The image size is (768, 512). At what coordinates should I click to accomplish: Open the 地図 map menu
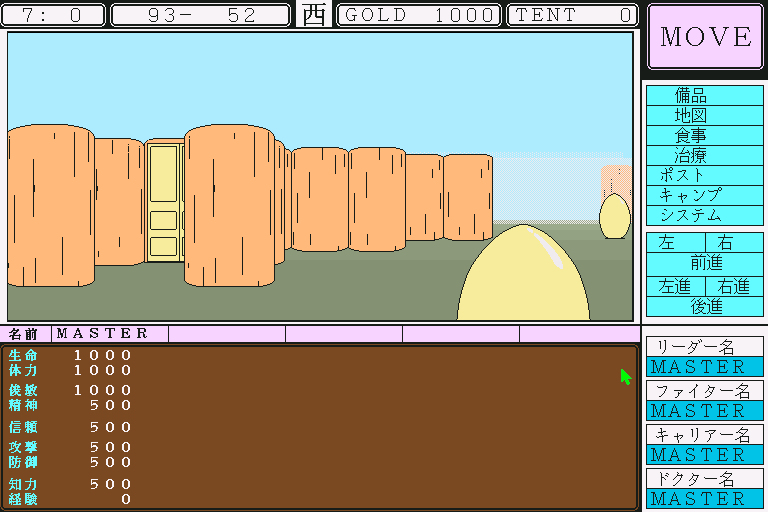pyautogui.click(x=704, y=115)
